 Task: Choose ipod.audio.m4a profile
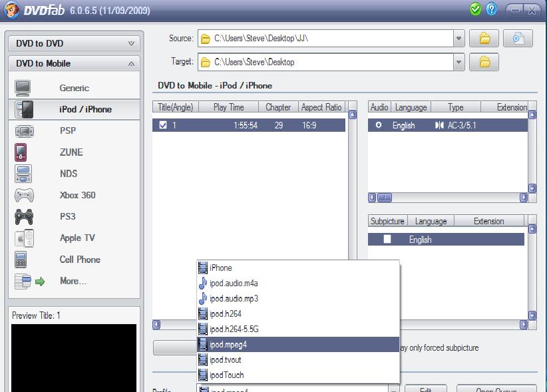[298, 284]
